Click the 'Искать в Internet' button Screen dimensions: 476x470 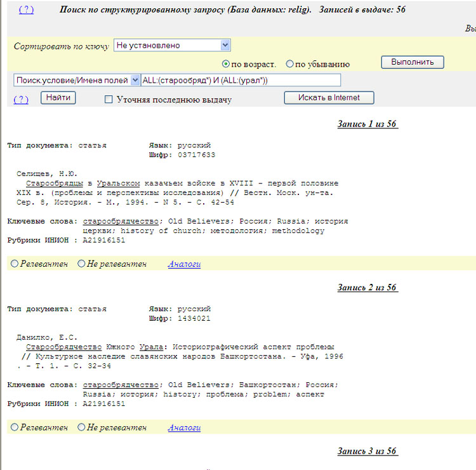point(329,98)
